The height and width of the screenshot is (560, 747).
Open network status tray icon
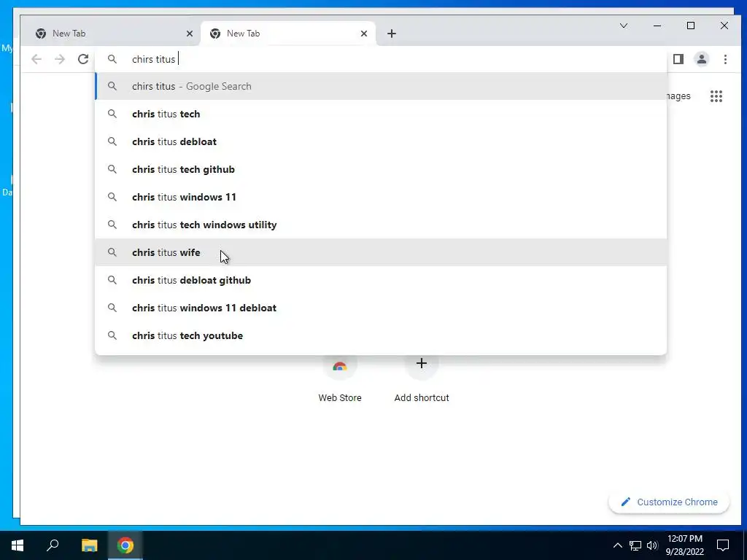635,545
